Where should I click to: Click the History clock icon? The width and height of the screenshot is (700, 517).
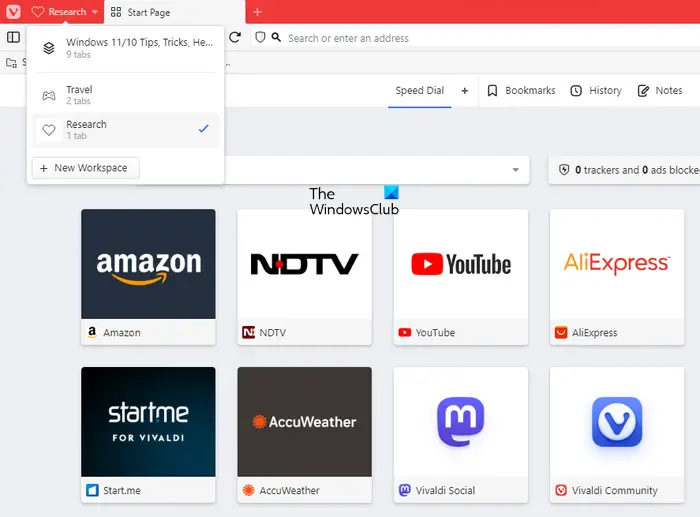pyautogui.click(x=576, y=91)
